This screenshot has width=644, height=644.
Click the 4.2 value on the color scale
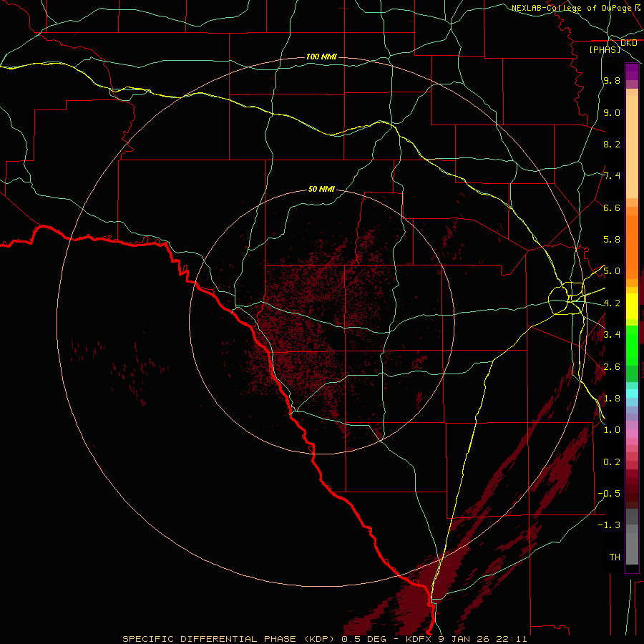tap(612, 303)
